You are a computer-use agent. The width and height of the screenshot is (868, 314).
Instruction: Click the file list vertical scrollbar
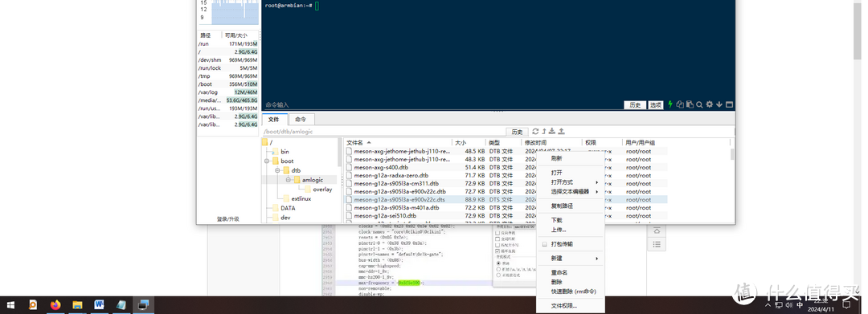732,155
